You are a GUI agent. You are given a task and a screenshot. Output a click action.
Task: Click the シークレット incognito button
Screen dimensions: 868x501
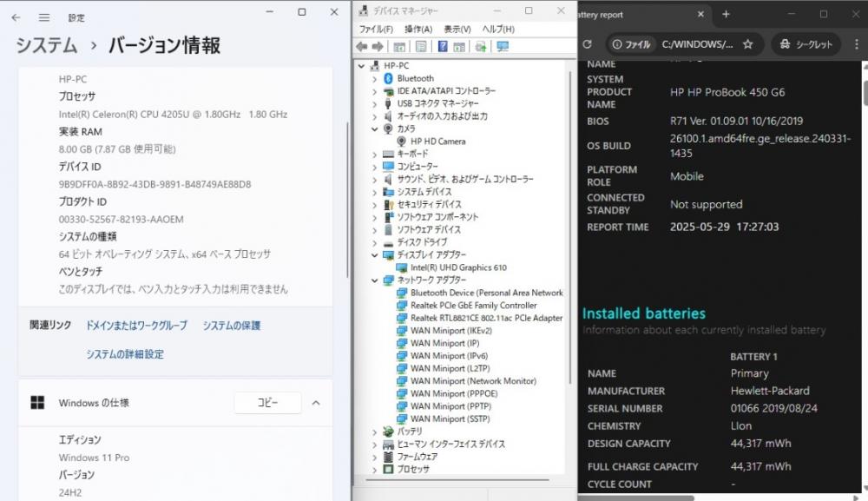[x=806, y=44]
